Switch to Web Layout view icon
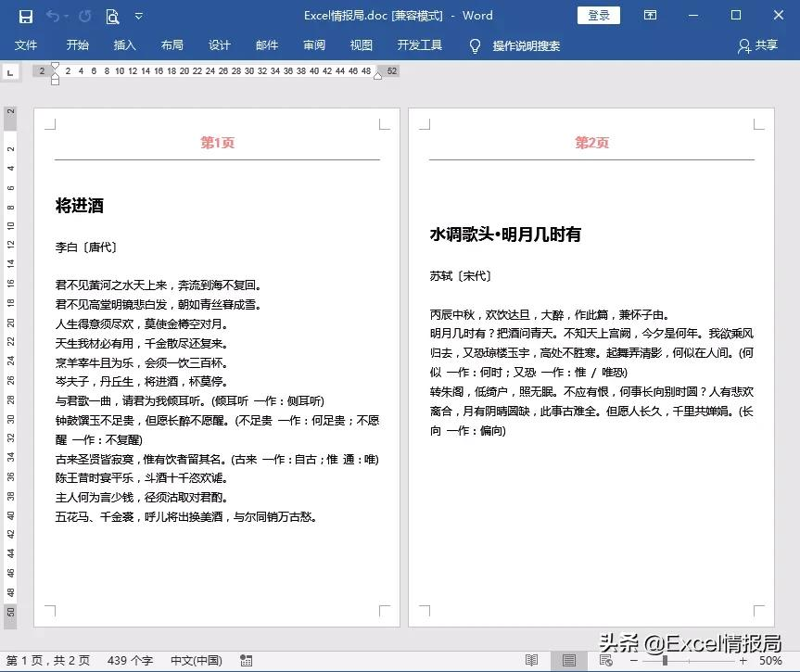 pos(606,661)
